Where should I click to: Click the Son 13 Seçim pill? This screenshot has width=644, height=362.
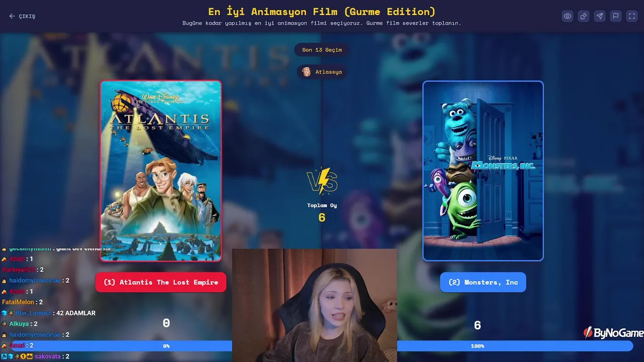(322, 50)
